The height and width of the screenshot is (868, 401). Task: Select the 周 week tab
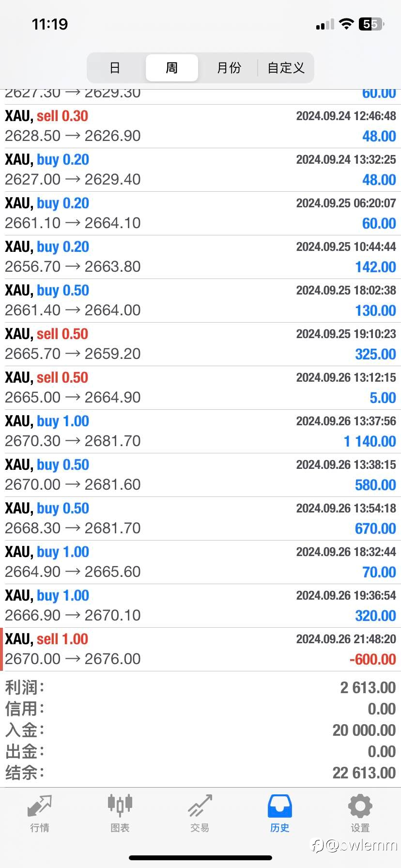click(172, 68)
